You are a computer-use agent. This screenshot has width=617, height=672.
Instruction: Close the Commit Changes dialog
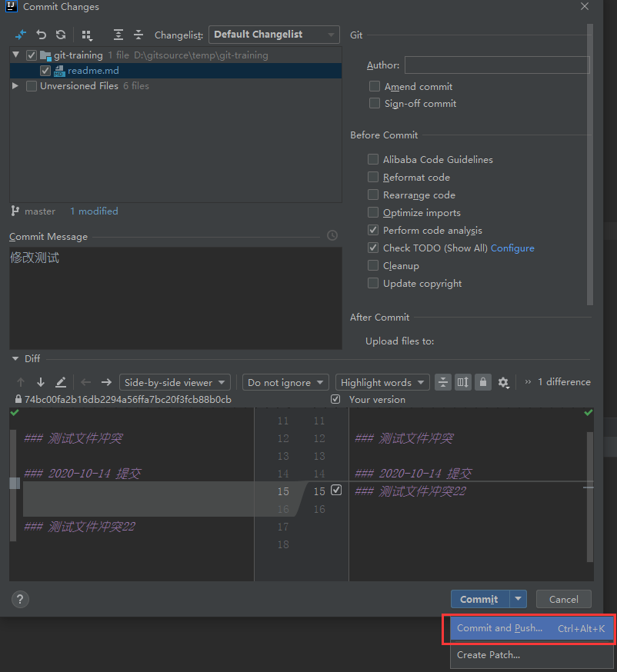[585, 6]
